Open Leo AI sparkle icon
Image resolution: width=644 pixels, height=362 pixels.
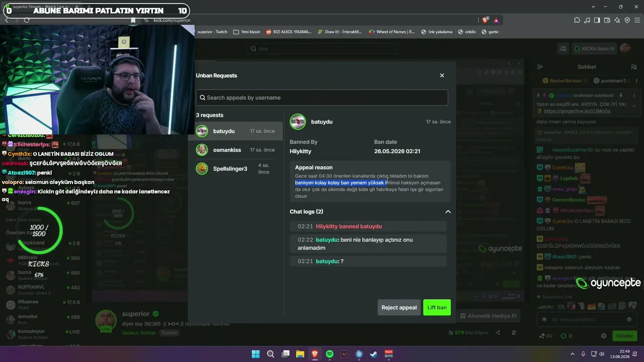[617, 20]
